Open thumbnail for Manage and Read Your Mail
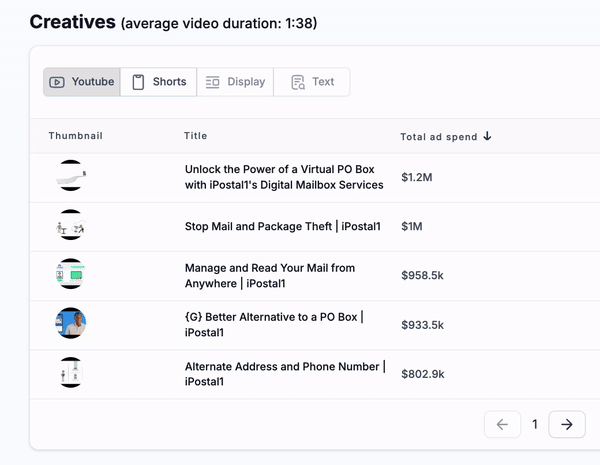600x465 pixels. 70,274
